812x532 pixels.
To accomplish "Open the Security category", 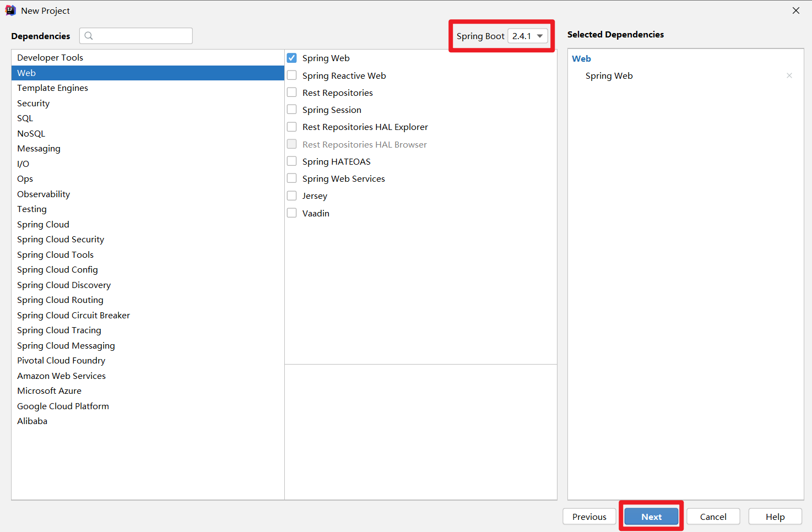I will 148,103.
